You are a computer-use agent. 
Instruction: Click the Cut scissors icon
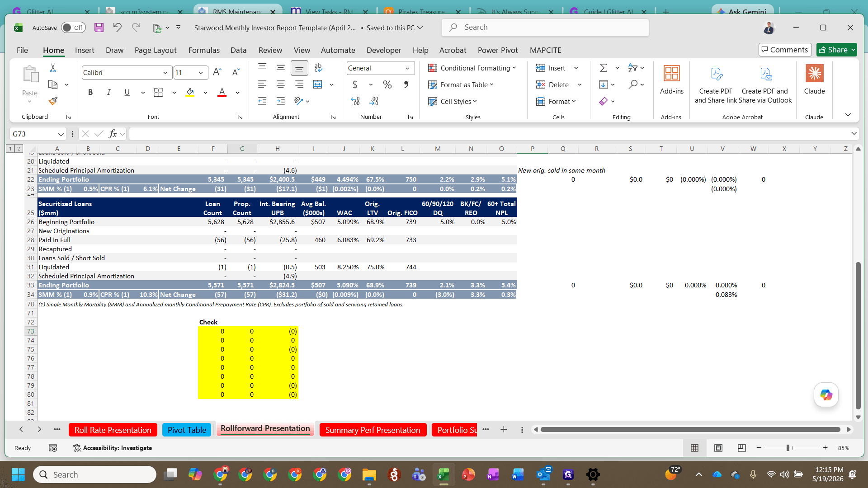coord(53,68)
